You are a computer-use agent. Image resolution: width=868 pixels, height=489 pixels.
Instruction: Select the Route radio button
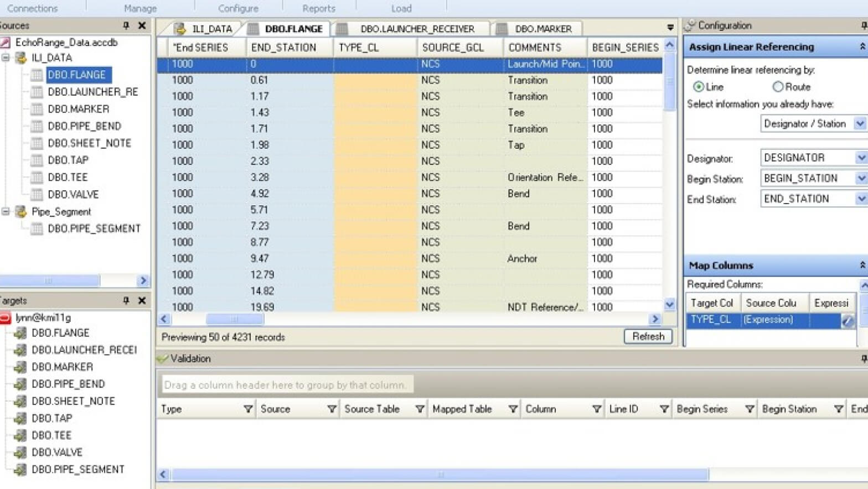tap(778, 87)
